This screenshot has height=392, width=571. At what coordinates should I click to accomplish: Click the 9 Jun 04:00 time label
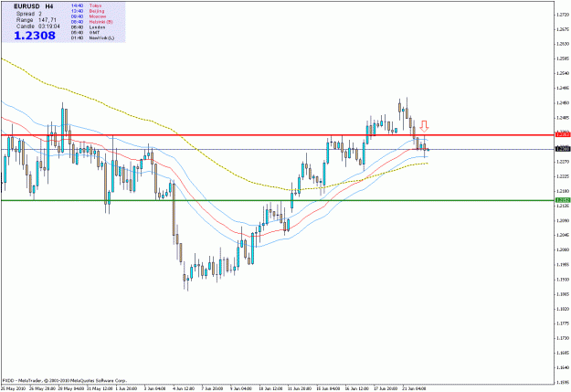pyautogui.click(x=241, y=388)
